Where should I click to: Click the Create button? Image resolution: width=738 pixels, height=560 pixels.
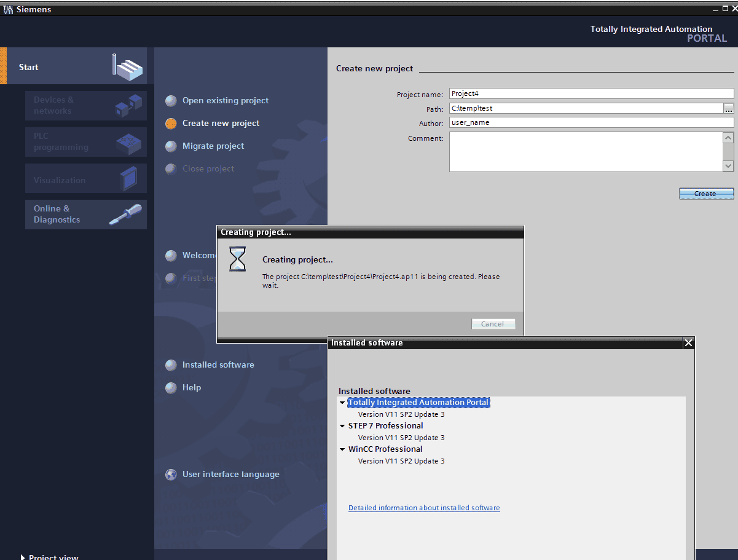click(706, 194)
